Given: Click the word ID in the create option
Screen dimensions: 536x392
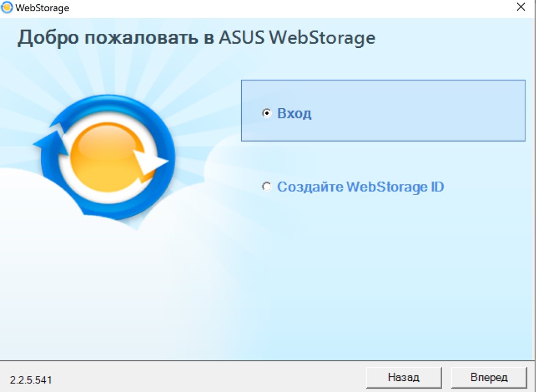Looking at the screenshot, I should click(437, 187).
